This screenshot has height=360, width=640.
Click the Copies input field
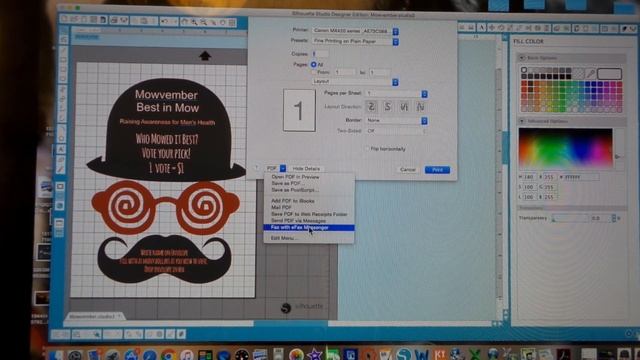[x=320, y=53]
